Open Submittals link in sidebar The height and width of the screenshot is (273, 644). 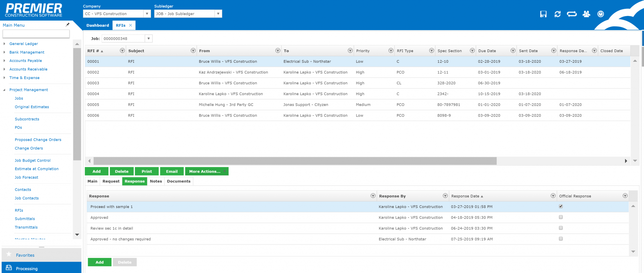[x=25, y=219]
